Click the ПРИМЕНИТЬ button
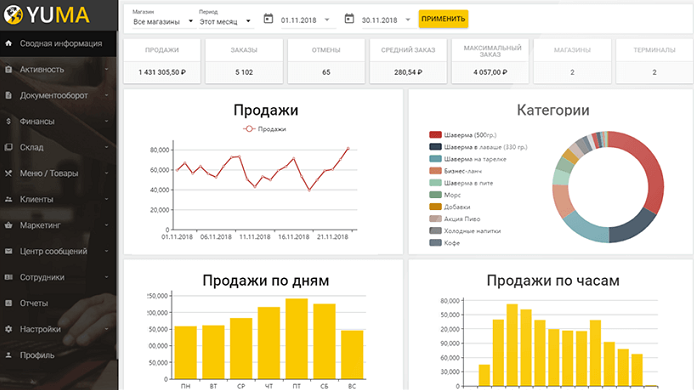Viewport: 694px width, 390px height. [x=443, y=19]
